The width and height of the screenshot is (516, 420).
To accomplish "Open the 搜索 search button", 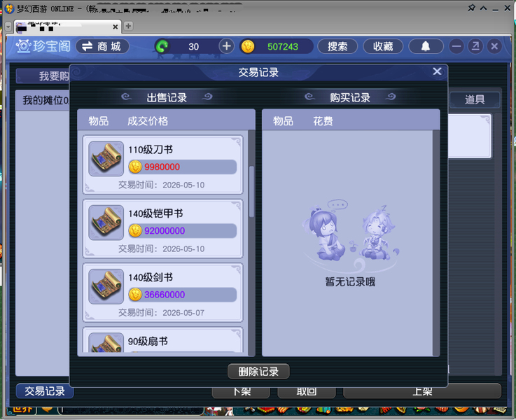I will click(337, 46).
